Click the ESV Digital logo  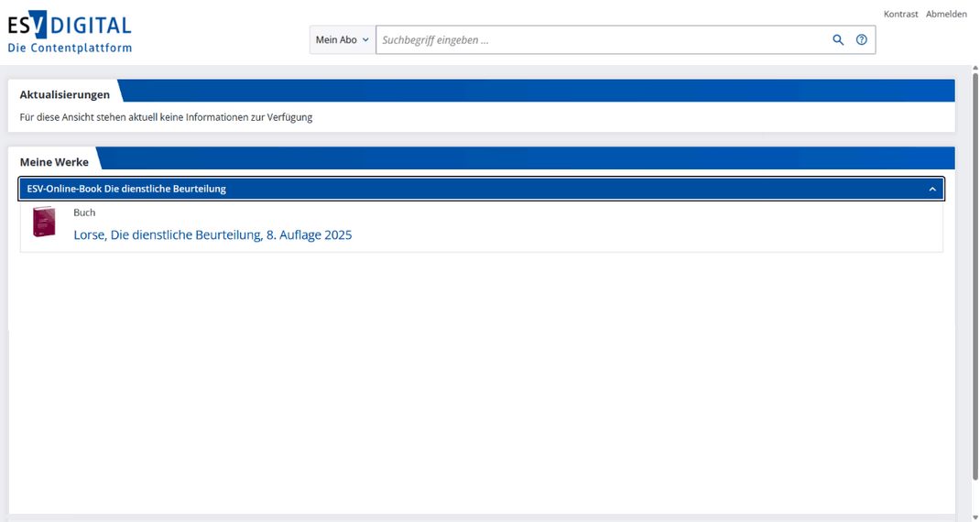click(x=70, y=26)
